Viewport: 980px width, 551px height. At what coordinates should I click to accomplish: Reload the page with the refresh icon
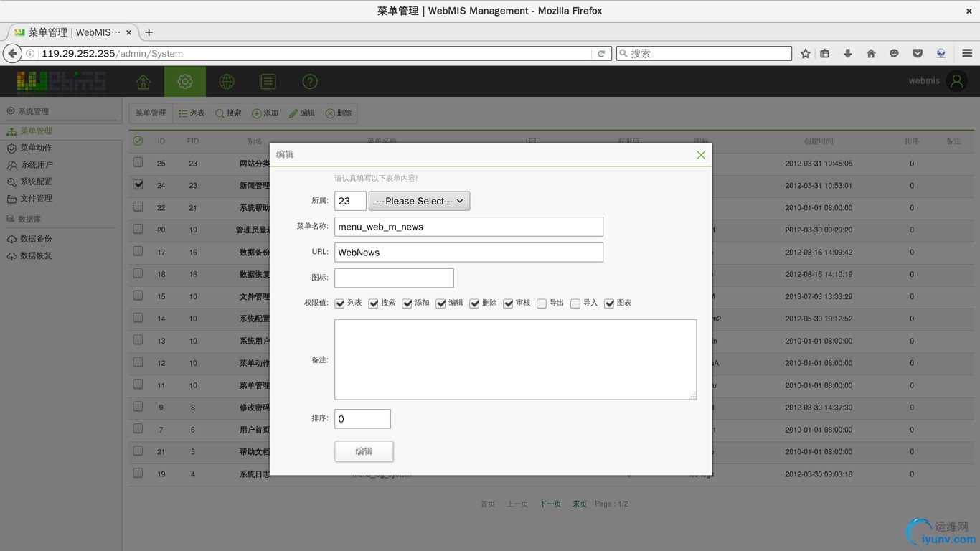(x=601, y=53)
